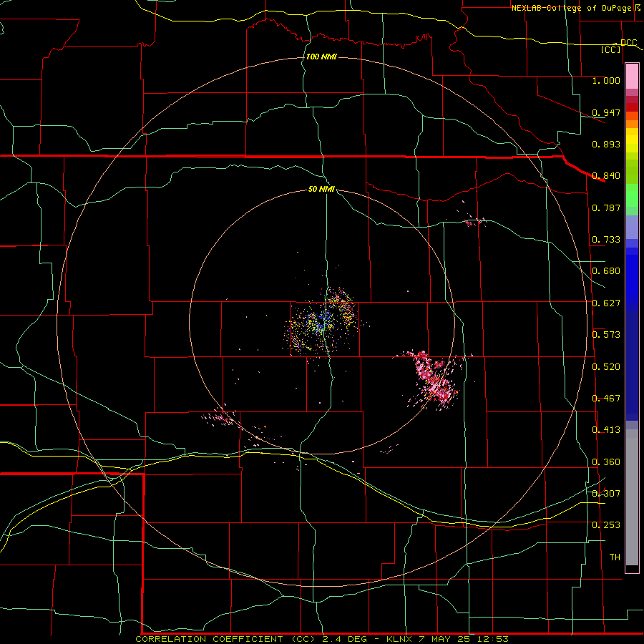
Task: Click the 100 NMI range ring label
Action: (x=321, y=57)
